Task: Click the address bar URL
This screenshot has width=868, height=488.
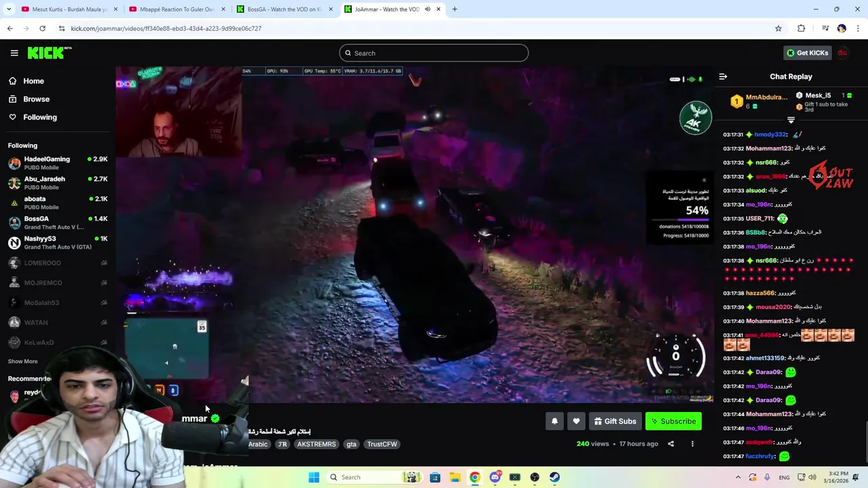Action: (x=166, y=28)
